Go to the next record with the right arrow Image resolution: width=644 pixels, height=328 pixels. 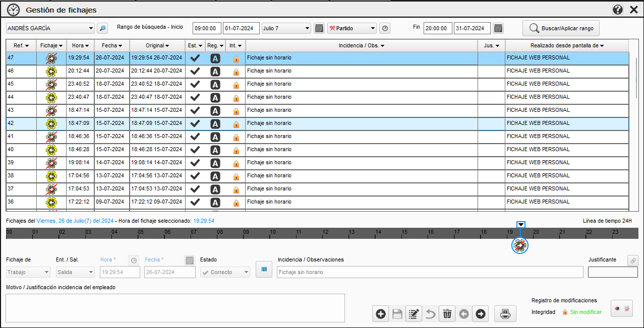click(480, 314)
